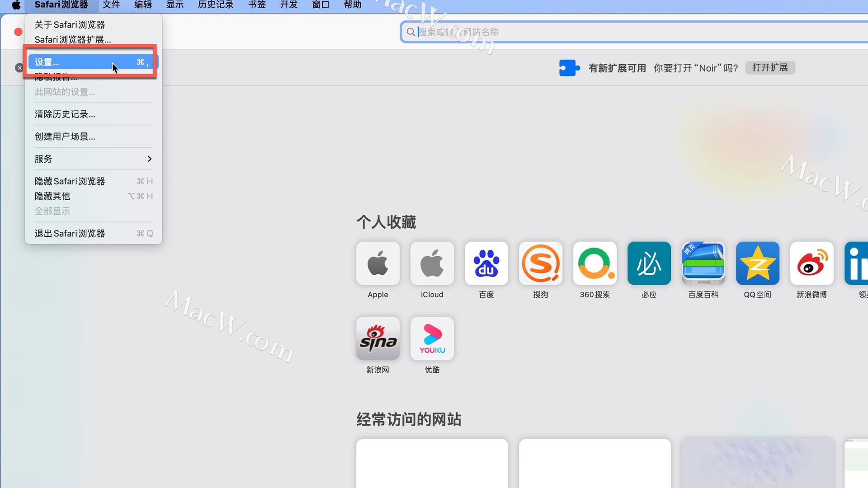Image resolution: width=868 pixels, height=488 pixels.
Task: Open the 帮助 menu in menu bar
Action: coord(353,5)
